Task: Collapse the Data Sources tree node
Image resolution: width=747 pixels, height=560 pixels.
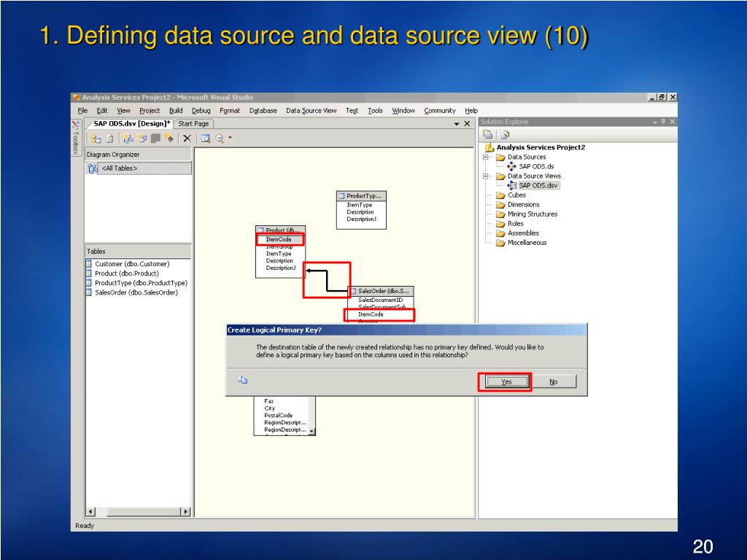Action: (x=486, y=157)
